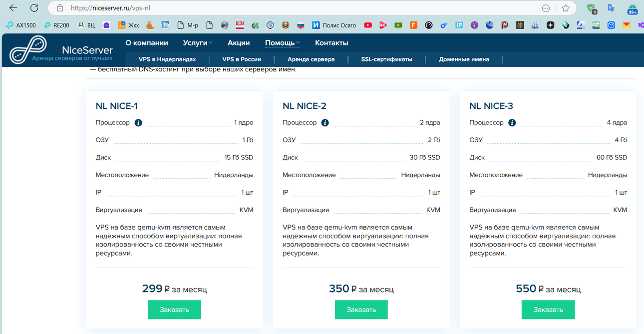
Task: Click the 350 ₽ за месяц price
Action: (361, 289)
